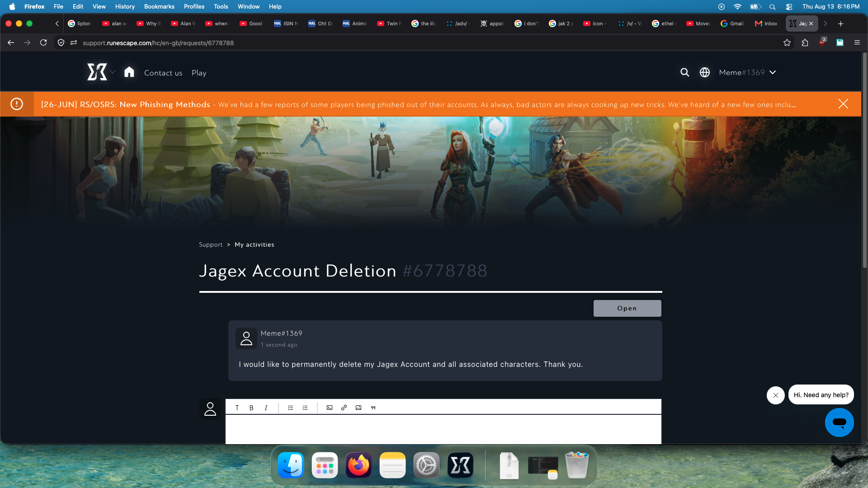Insert a bulleted list in the reply
The height and width of the screenshot is (488, 868).
[291, 408]
